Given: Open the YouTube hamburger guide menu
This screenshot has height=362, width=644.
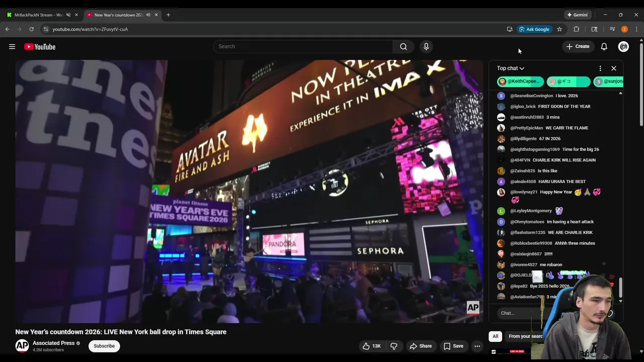Looking at the screenshot, I should tap(12, 47).
